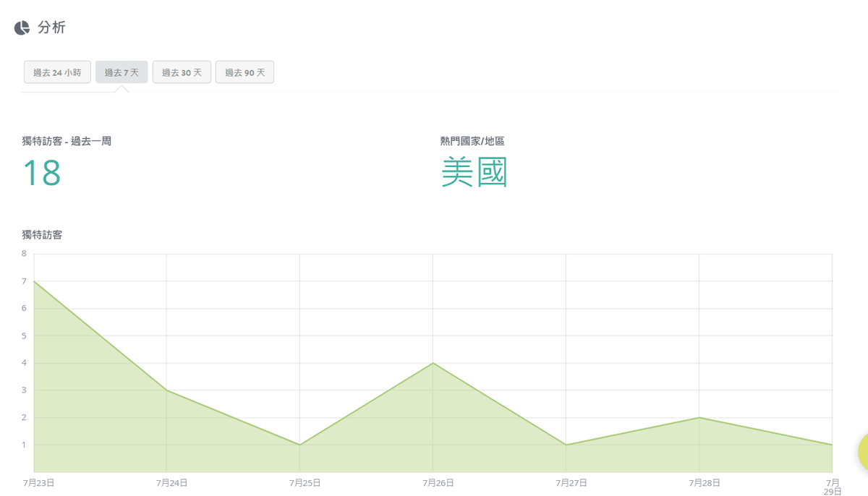Click the 7月25日 x-axis label
This screenshot has width=868, height=496.
(x=305, y=482)
